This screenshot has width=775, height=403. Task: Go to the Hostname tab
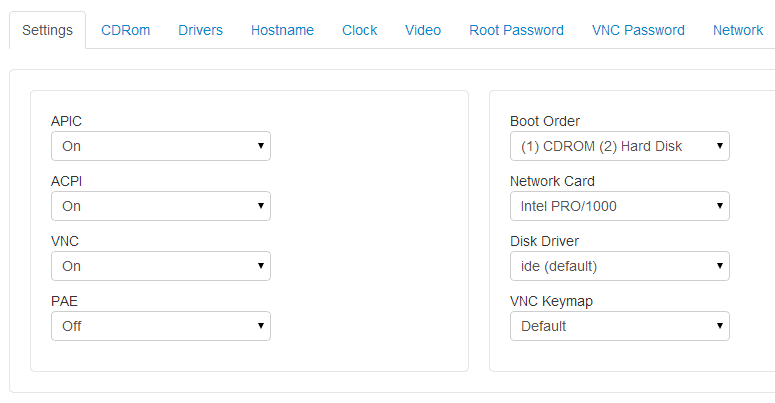pos(282,30)
